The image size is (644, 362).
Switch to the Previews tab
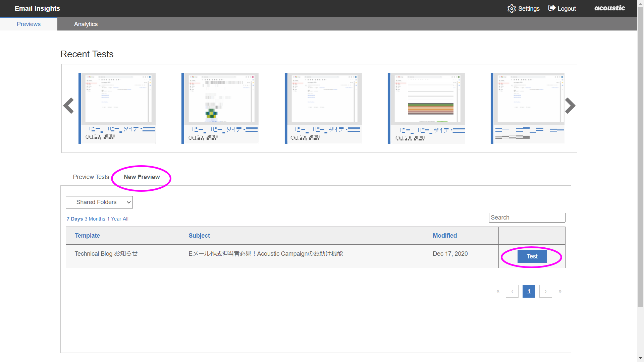(28, 24)
